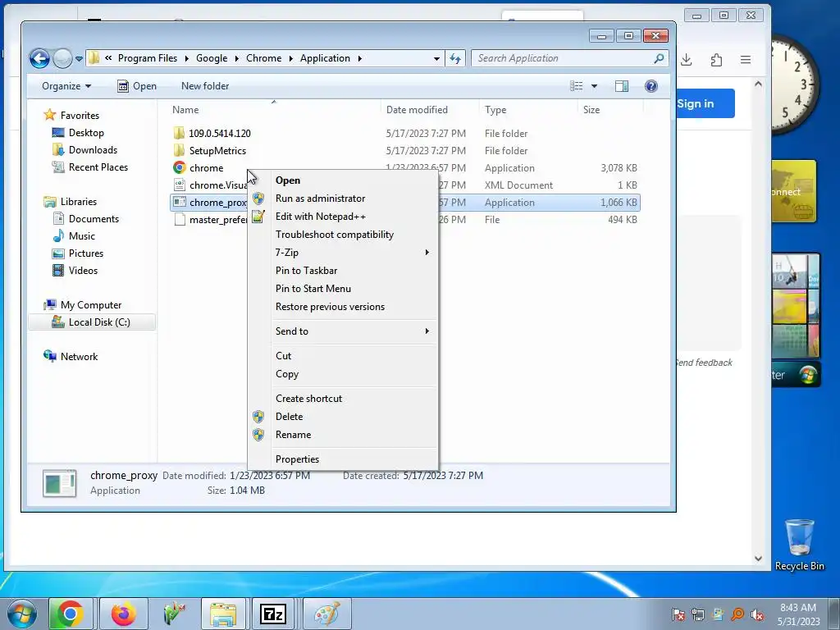Sort files by the Size column header

[591, 110]
